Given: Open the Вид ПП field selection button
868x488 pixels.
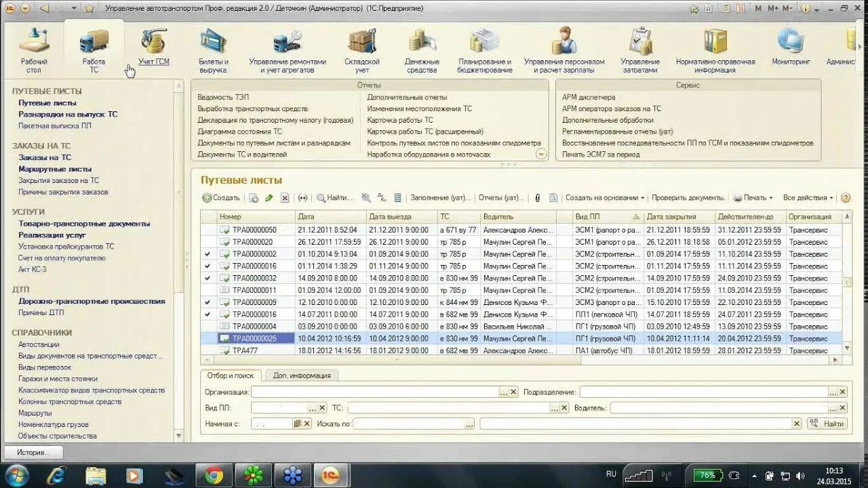Looking at the screenshot, I should tap(312, 408).
